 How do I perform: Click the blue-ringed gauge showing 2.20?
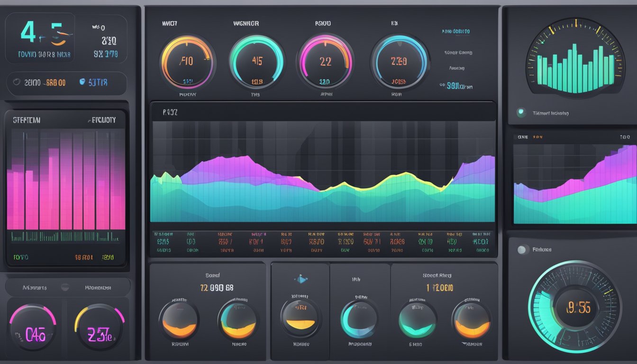[399, 62]
